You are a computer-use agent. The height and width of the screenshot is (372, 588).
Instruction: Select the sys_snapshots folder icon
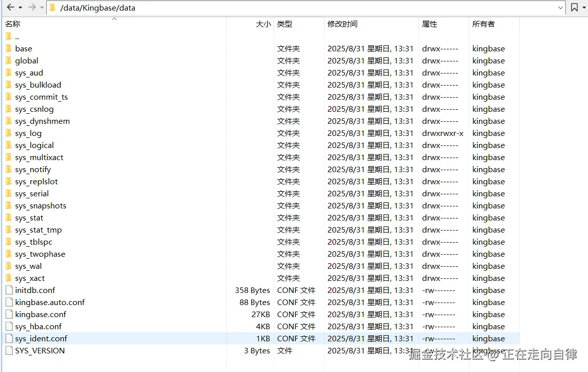tap(9, 205)
